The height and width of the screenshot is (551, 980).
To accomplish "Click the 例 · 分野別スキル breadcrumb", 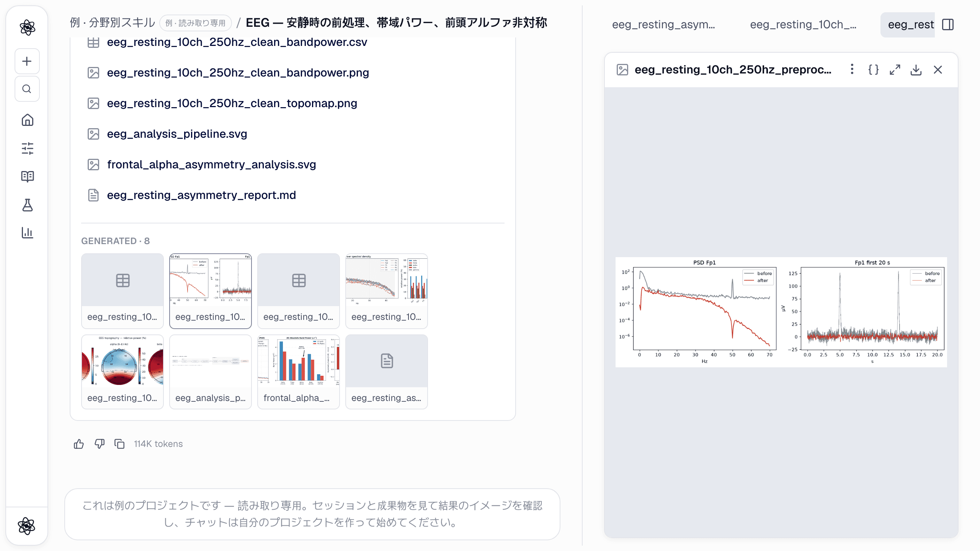I will tap(113, 23).
